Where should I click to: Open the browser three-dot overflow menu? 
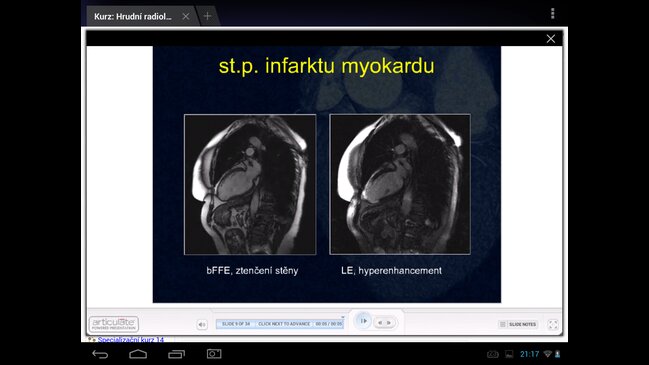pyautogui.click(x=553, y=14)
